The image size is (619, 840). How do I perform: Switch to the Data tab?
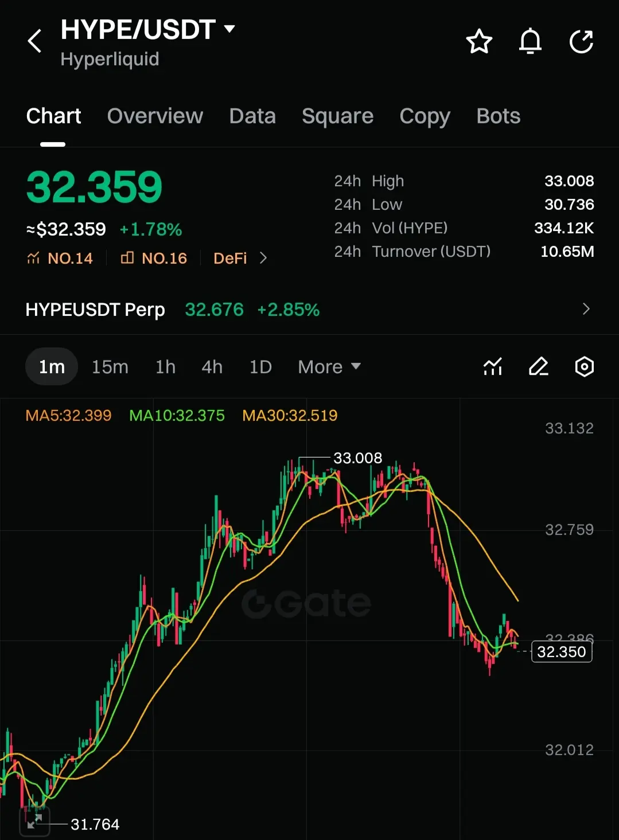pos(252,116)
